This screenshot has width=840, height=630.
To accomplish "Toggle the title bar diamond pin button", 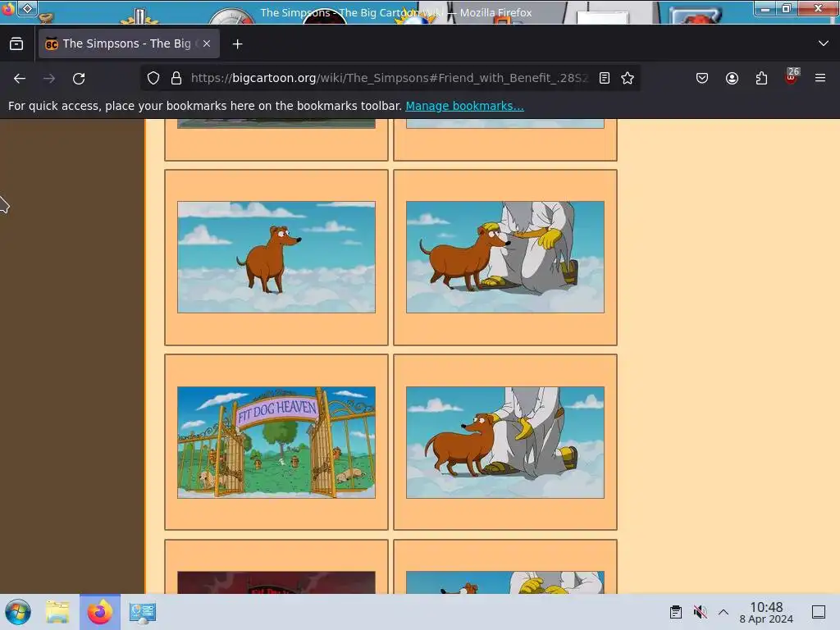I will [x=27, y=8].
